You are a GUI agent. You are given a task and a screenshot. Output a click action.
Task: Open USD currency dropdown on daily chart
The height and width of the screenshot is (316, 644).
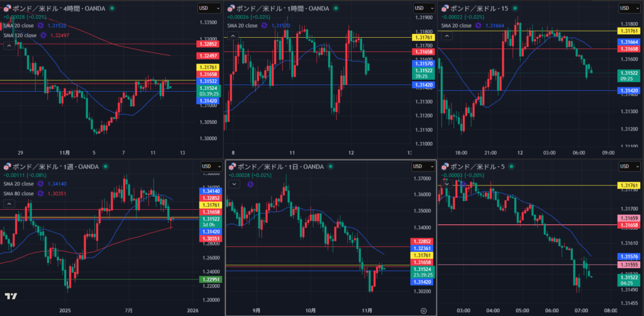[423, 166]
